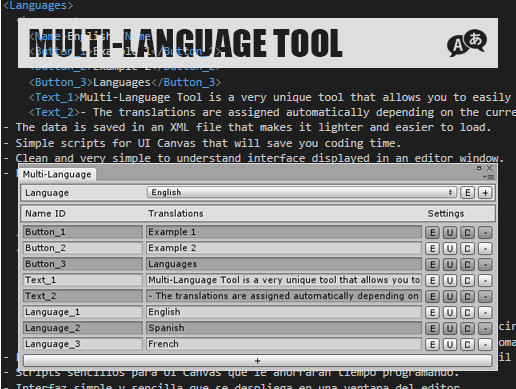The width and height of the screenshot is (516, 389).
Task: Edit the 'Spanish' translation field
Action: 284,328
